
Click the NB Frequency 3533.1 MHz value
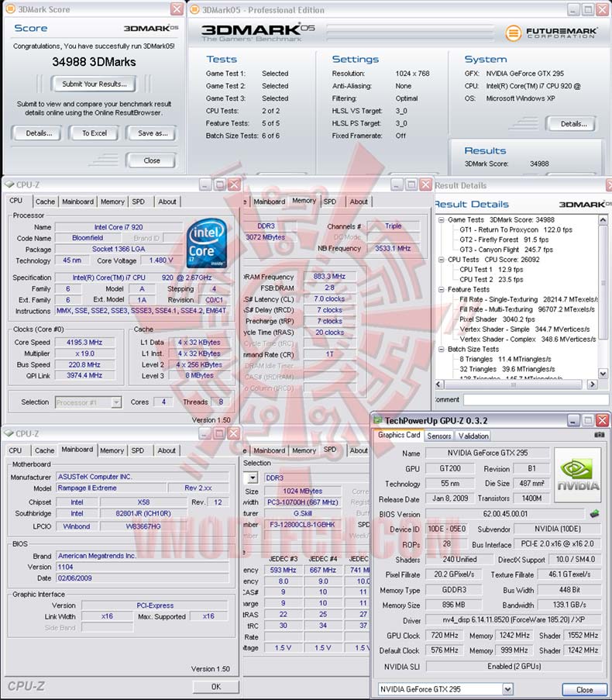pos(393,248)
